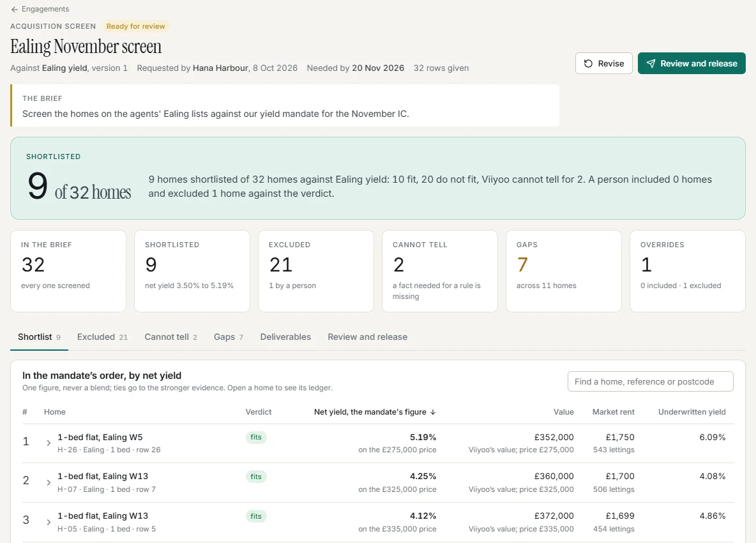This screenshot has width=756, height=543.
Task: Click the fits verdict badge for H-05
Action: [256, 516]
